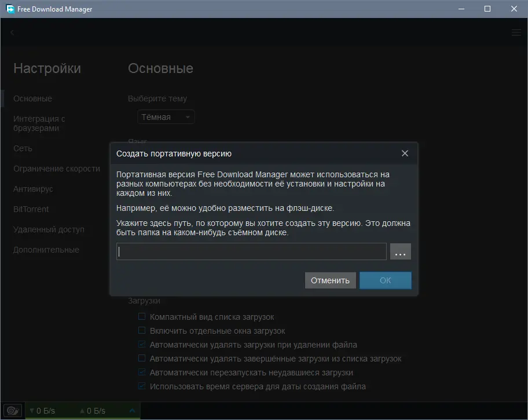This screenshot has height=420, width=528.
Task: Open the BitTorrent settings section
Action: (x=31, y=209)
